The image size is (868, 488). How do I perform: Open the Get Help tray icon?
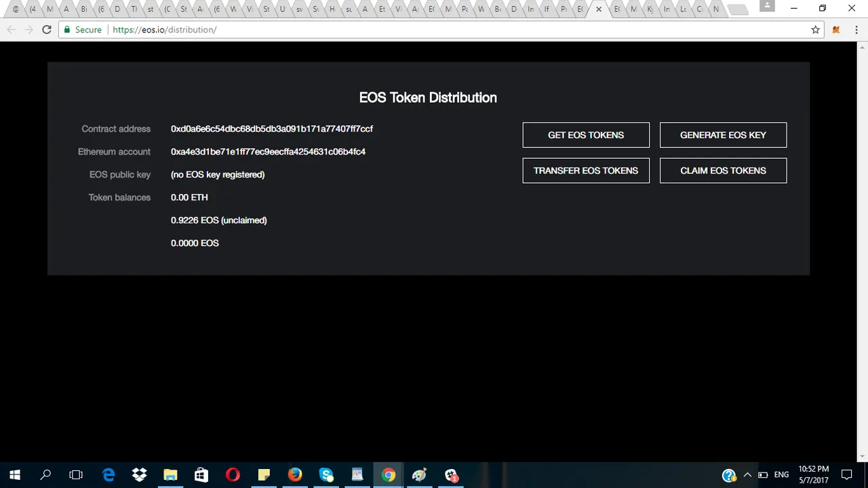click(x=729, y=475)
